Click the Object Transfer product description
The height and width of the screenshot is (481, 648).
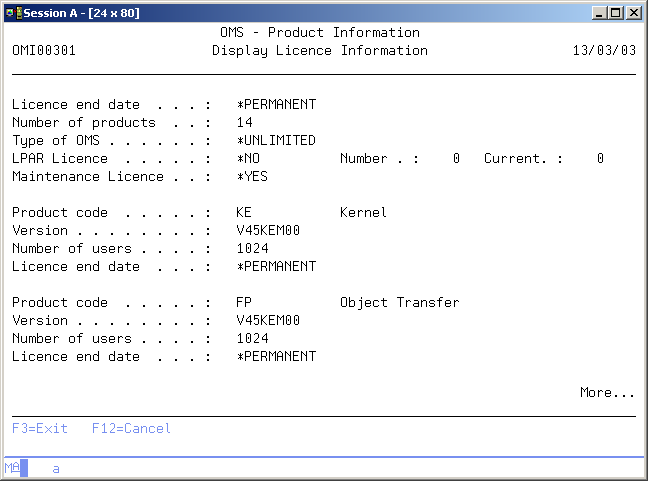pos(399,303)
